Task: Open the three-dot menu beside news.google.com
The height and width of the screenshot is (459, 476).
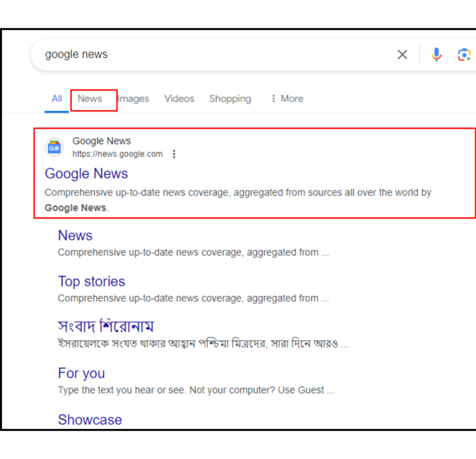Action: [174, 154]
